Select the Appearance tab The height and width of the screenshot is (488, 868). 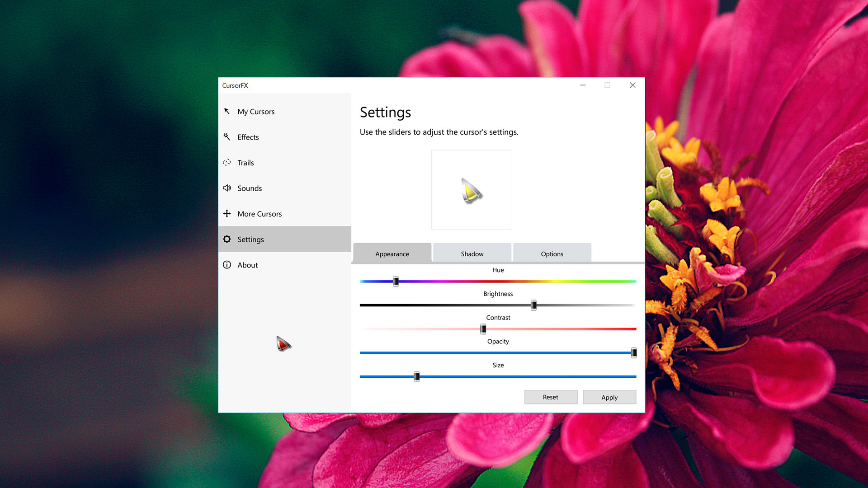coord(392,253)
